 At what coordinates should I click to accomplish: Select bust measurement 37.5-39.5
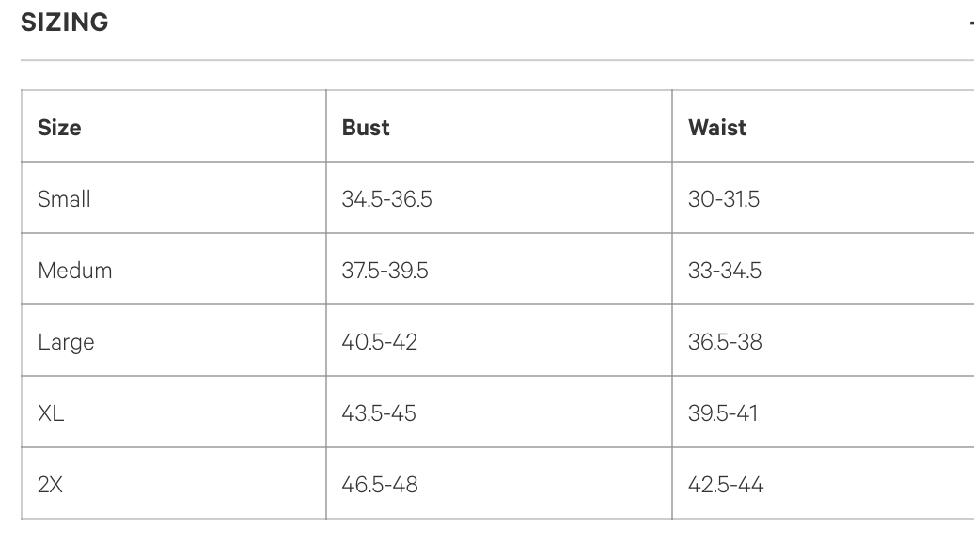point(385,271)
